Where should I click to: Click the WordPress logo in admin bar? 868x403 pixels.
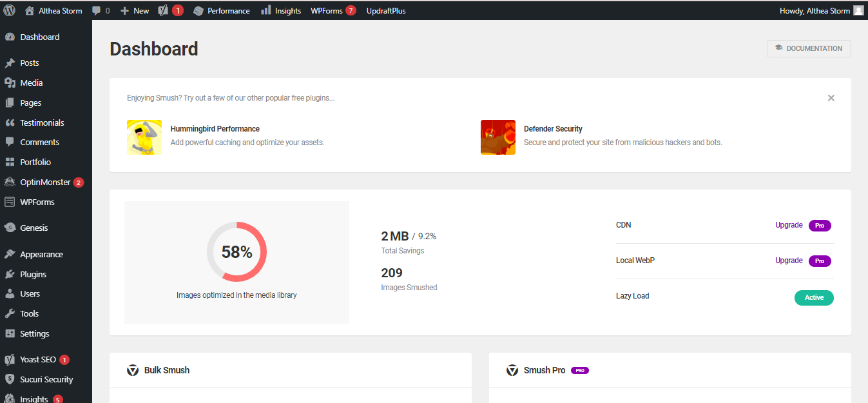pyautogui.click(x=9, y=10)
